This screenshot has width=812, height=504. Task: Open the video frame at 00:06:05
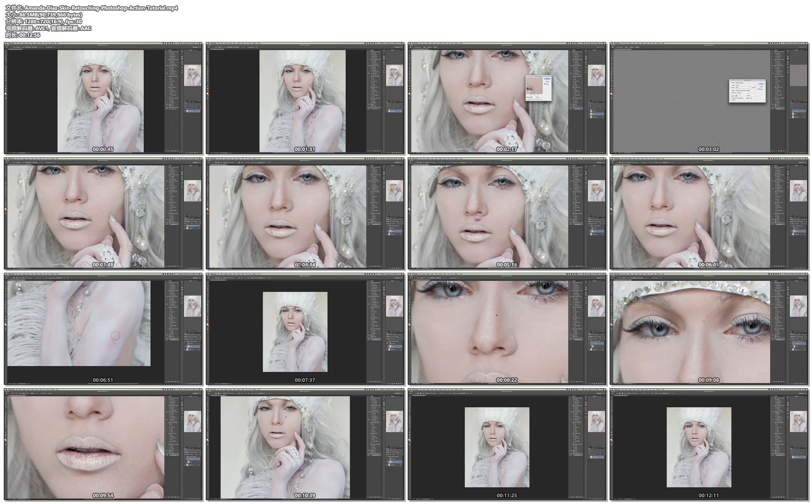[x=709, y=213]
